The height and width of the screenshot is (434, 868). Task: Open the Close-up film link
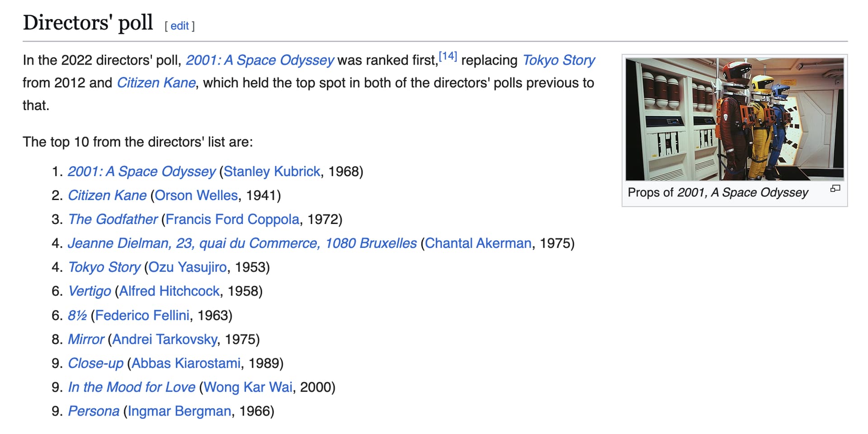pyautogui.click(x=95, y=363)
